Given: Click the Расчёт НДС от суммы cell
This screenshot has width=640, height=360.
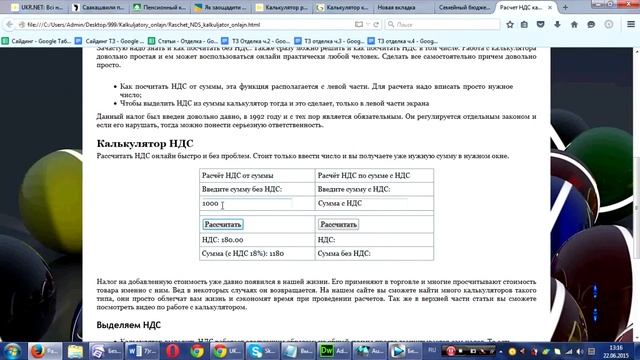Looking at the screenshot, I should [x=257, y=176].
